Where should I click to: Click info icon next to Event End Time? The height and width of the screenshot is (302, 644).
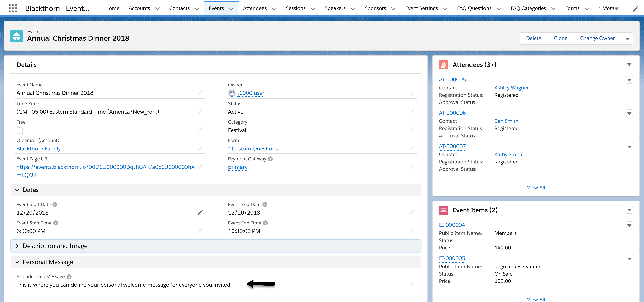(265, 223)
